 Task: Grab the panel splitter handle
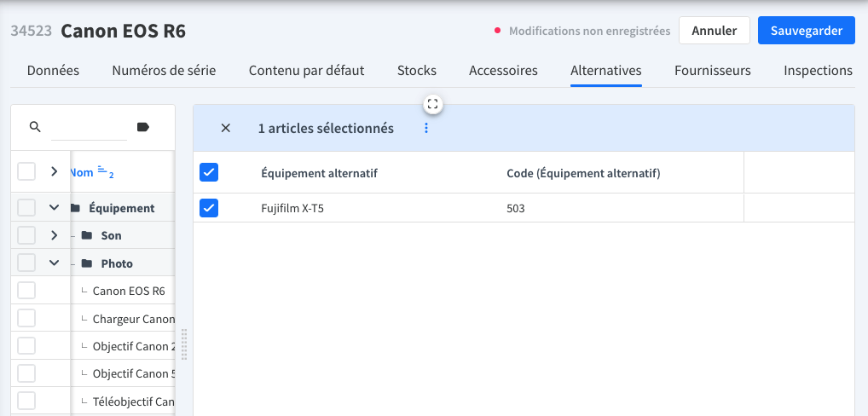[x=184, y=344]
